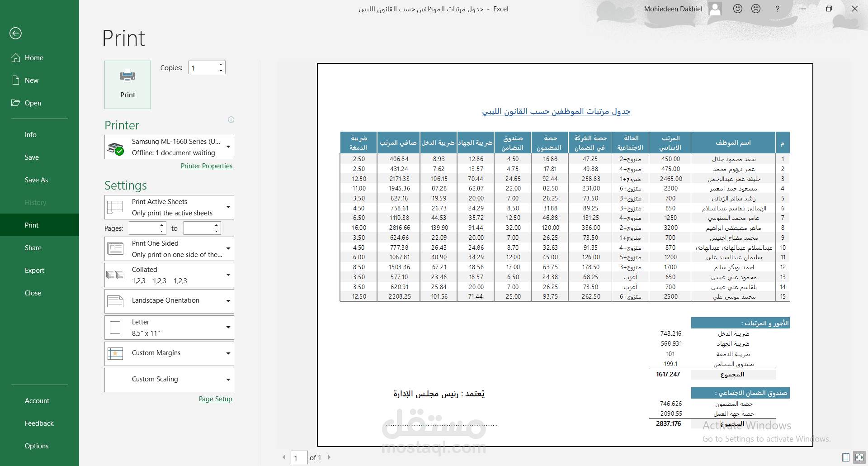Expand Print One Sided dropdown
This screenshot has height=466, width=868.
tap(169, 249)
